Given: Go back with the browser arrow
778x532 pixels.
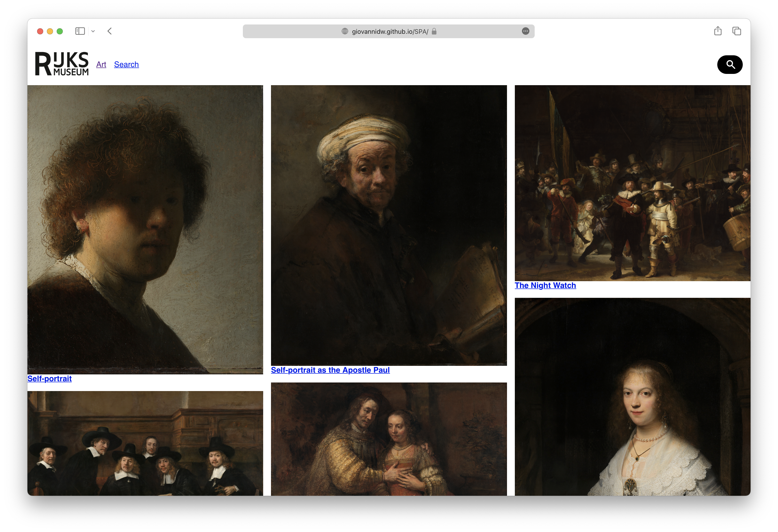Looking at the screenshot, I should tap(109, 31).
